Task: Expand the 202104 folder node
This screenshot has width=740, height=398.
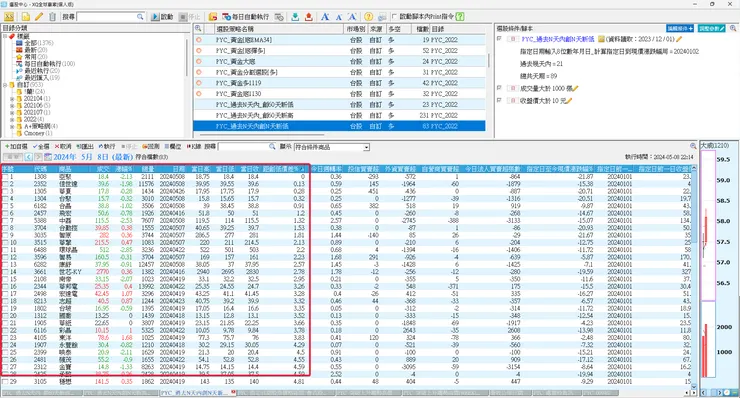Action: [x=12, y=99]
